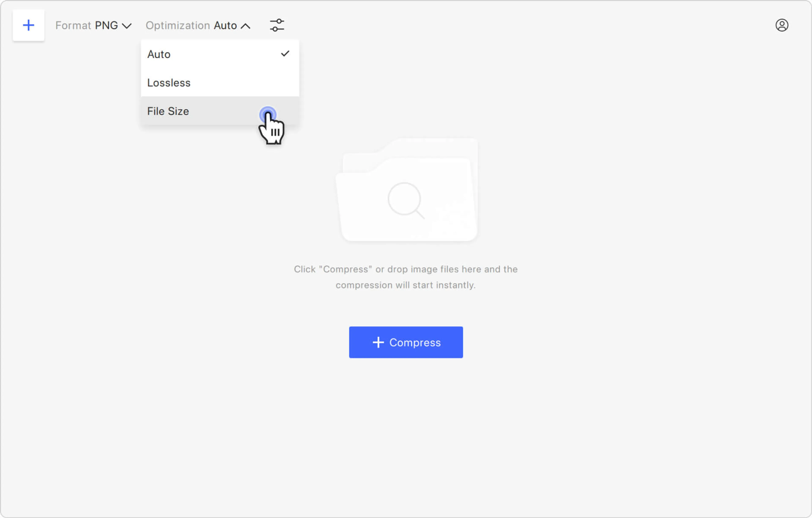The width and height of the screenshot is (812, 518).
Task: Click the Format label in toolbar
Action: point(73,26)
